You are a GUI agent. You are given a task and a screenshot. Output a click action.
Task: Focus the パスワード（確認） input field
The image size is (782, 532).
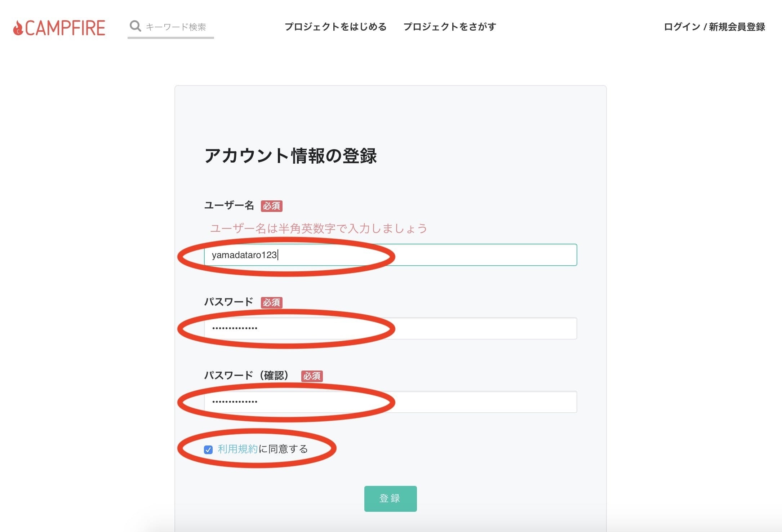click(390, 402)
